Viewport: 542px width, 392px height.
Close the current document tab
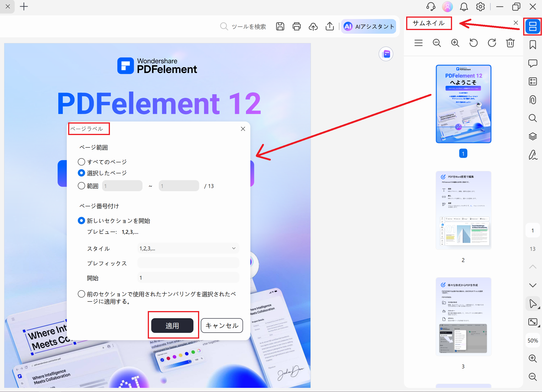click(8, 6)
